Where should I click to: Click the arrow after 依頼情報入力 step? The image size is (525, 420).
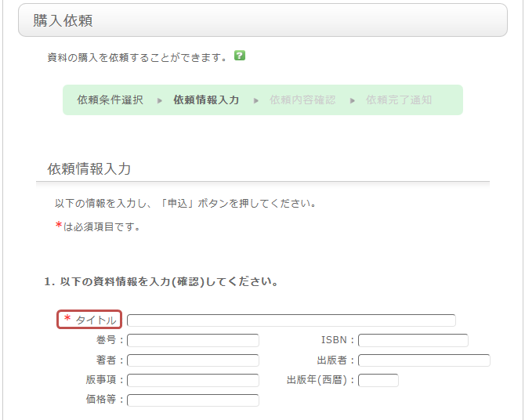255,100
